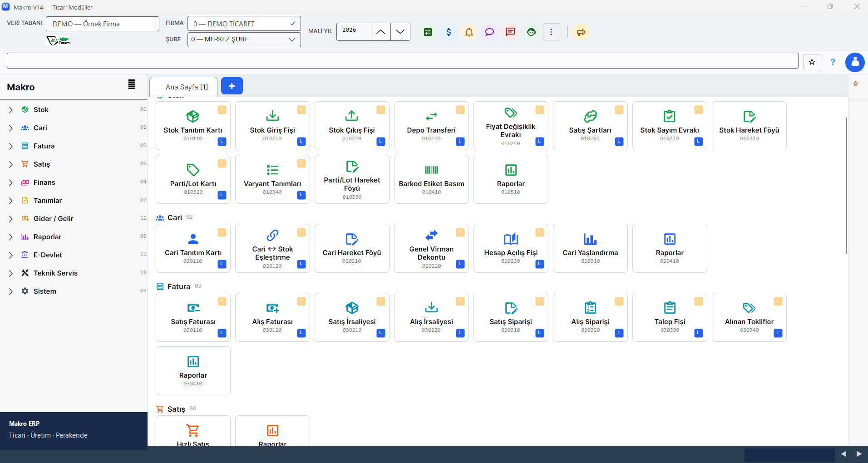Expand the Finans tree node
The height and width of the screenshot is (463, 868).
pos(11,182)
